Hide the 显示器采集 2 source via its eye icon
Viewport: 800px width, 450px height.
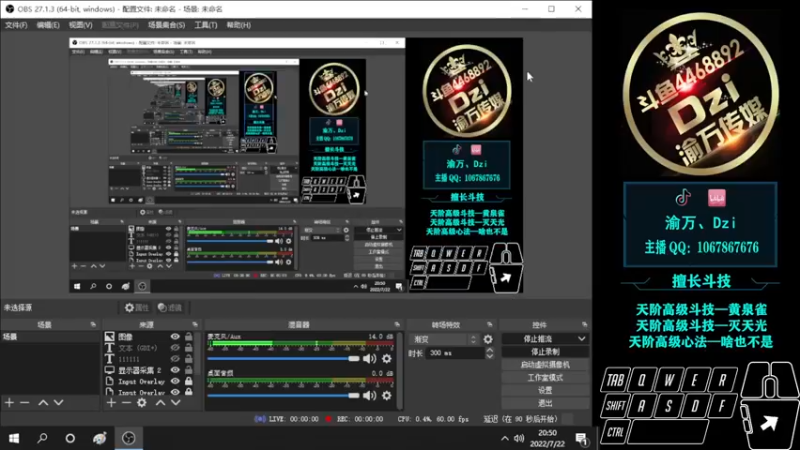tap(175, 370)
